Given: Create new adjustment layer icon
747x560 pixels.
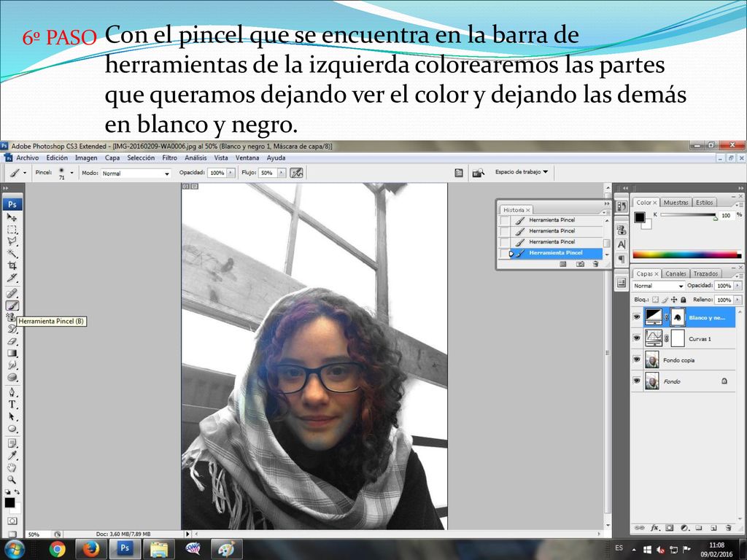Looking at the screenshot, I should pyautogui.click(x=684, y=528).
